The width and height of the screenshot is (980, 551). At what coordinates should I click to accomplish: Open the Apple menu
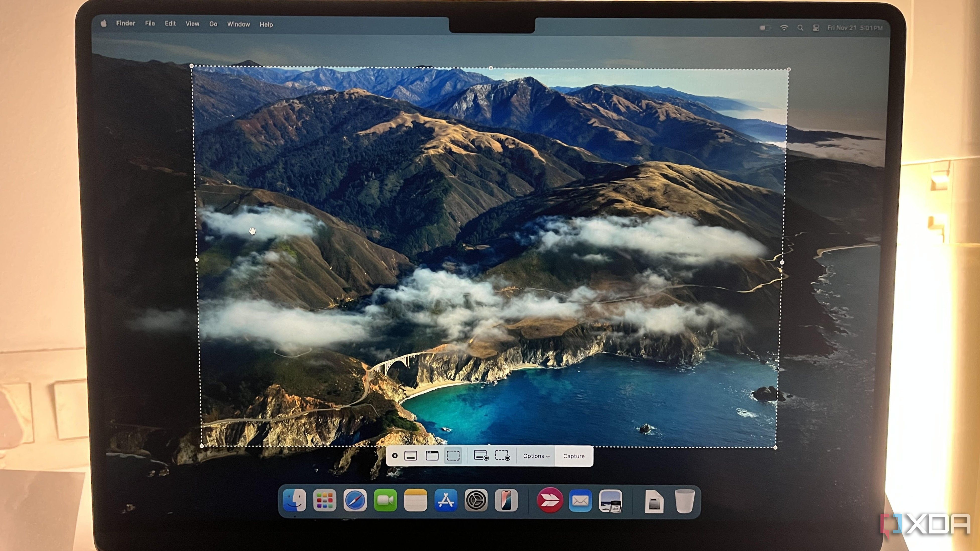tap(104, 24)
